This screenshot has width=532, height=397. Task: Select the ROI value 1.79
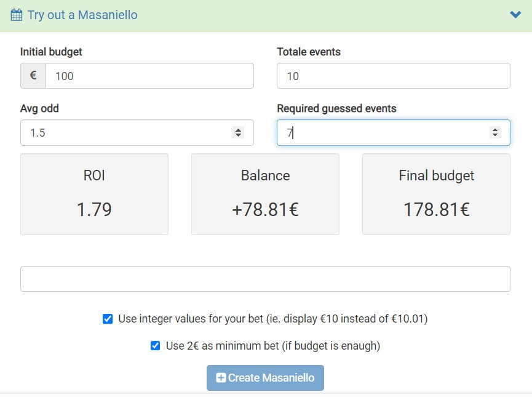pos(94,209)
